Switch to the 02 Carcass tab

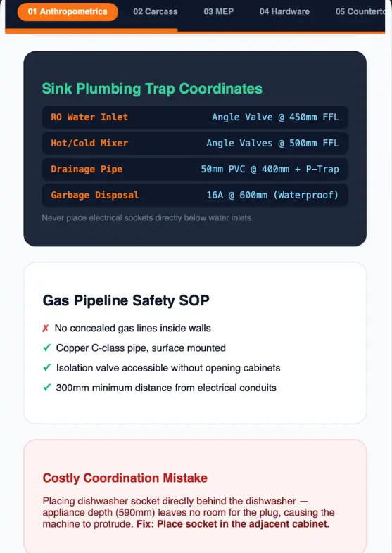pos(156,12)
